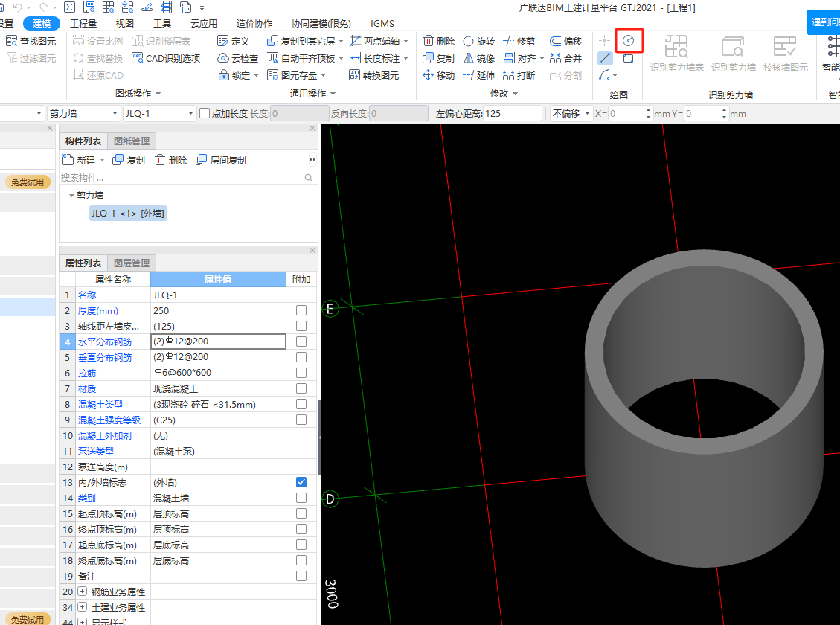Select the rectangle draw tool
This screenshot has width=840, height=625.
[629, 58]
